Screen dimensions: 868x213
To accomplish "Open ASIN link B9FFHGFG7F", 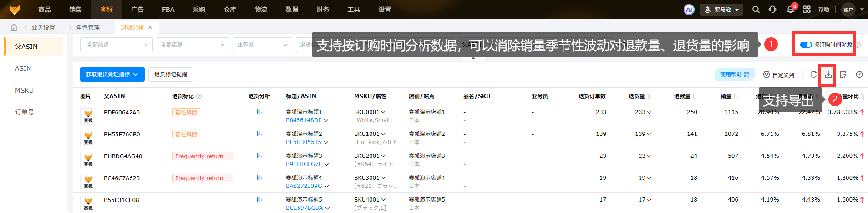I will point(304,164).
